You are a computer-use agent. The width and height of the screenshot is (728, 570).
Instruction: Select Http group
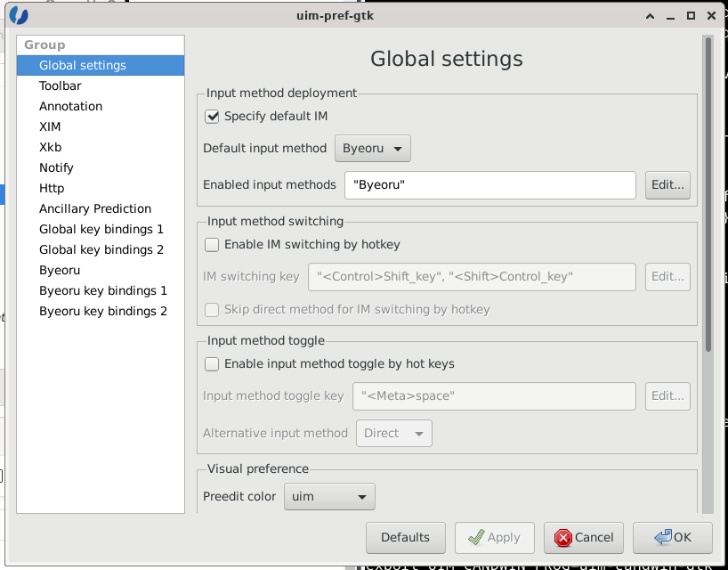click(101, 188)
